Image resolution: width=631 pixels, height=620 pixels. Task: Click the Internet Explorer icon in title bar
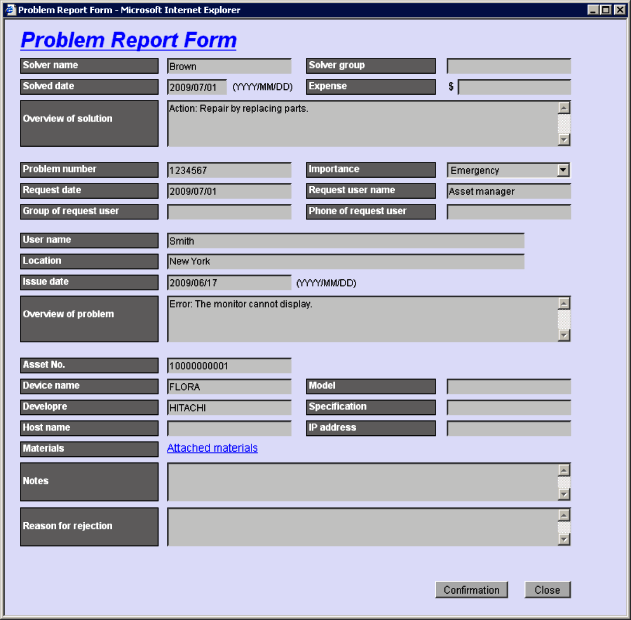[9, 9]
